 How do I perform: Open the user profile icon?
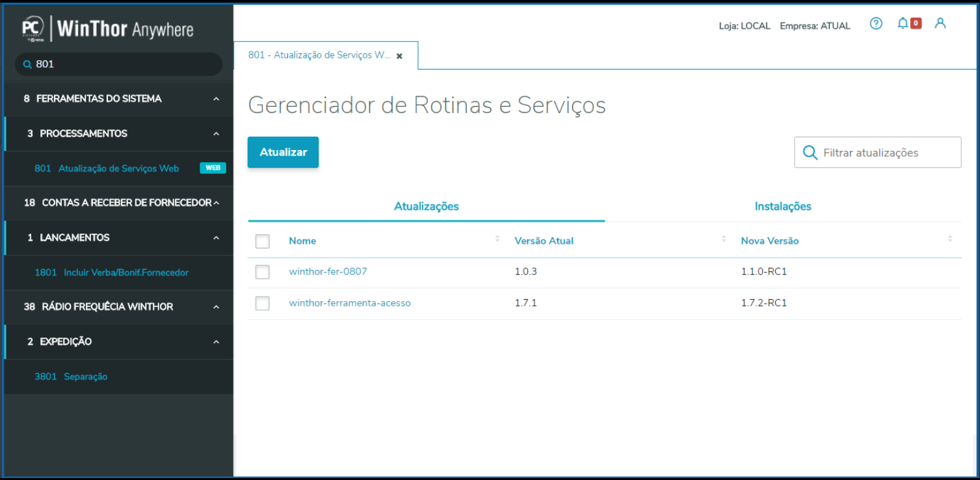[940, 23]
